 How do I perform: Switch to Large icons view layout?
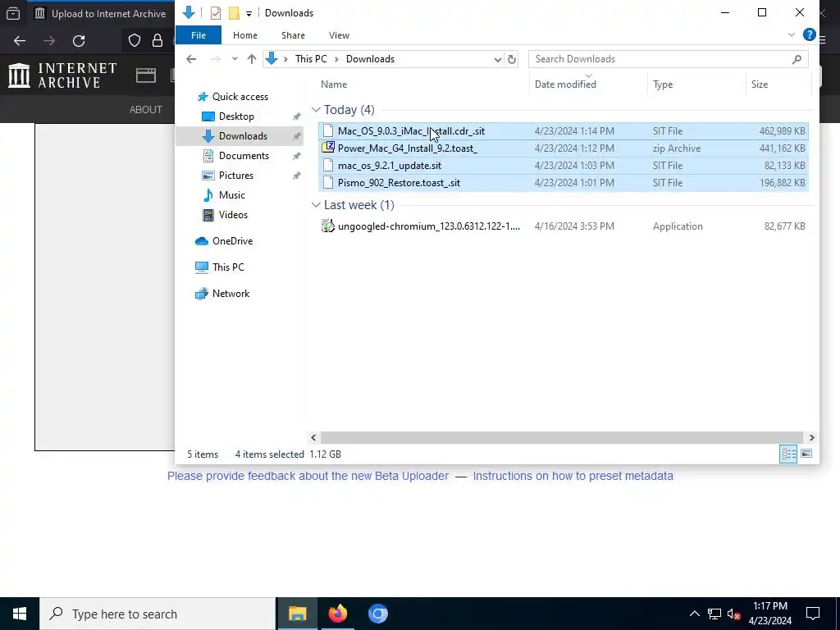(x=806, y=454)
